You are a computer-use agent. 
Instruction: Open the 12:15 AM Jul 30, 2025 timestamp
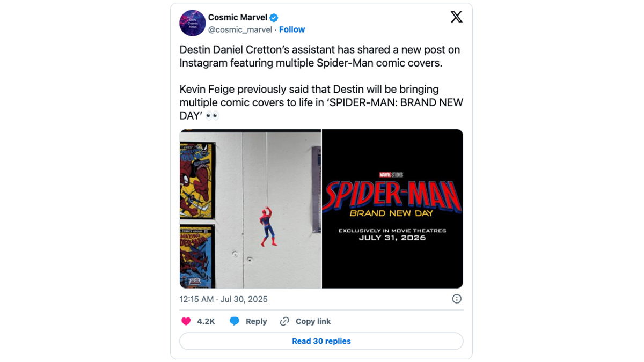pyautogui.click(x=223, y=299)
